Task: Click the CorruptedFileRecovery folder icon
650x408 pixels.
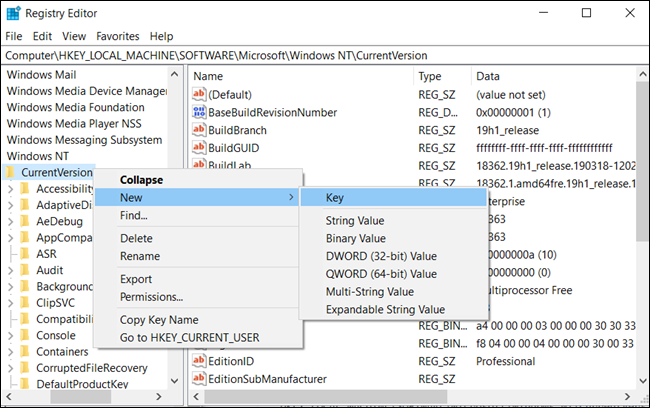Action: (25, 368)
